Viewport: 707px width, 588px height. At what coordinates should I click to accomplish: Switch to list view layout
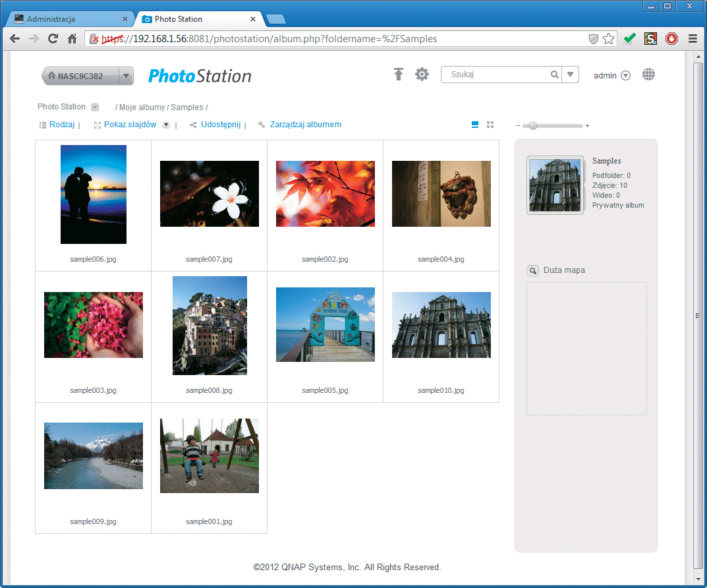[x=475, y=125]
